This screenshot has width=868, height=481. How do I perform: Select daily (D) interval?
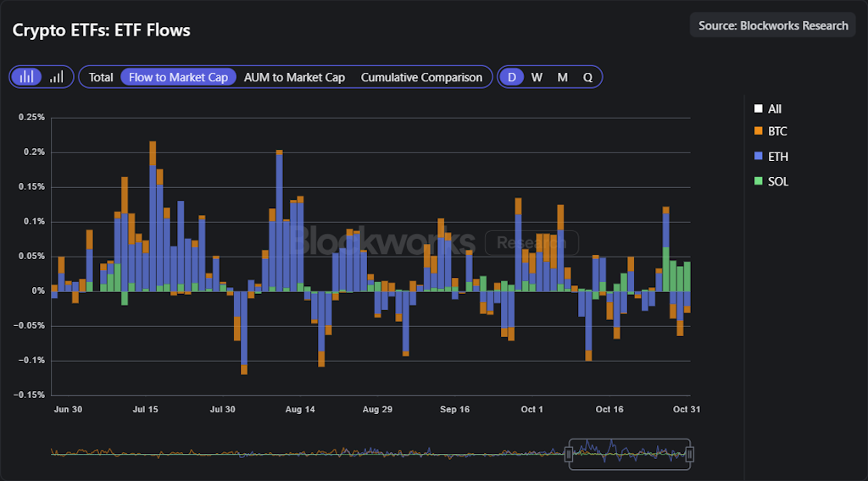click(511, 77)
